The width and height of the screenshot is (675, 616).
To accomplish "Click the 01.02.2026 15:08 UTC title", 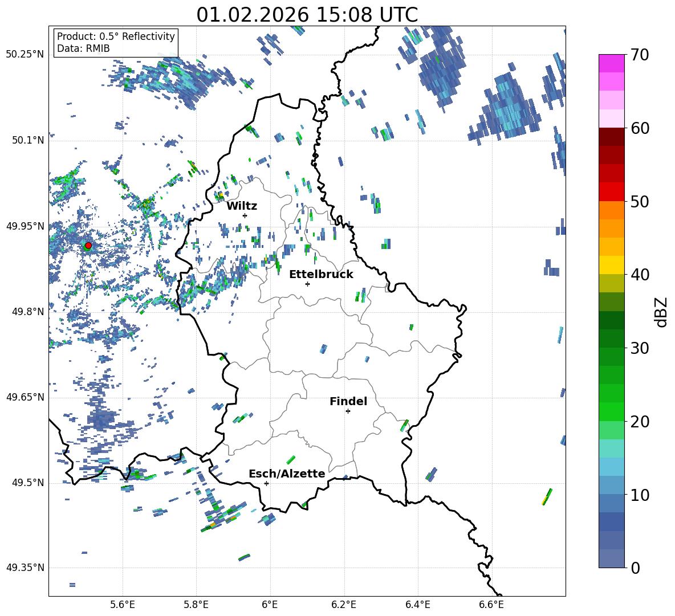I will point(307,15).
